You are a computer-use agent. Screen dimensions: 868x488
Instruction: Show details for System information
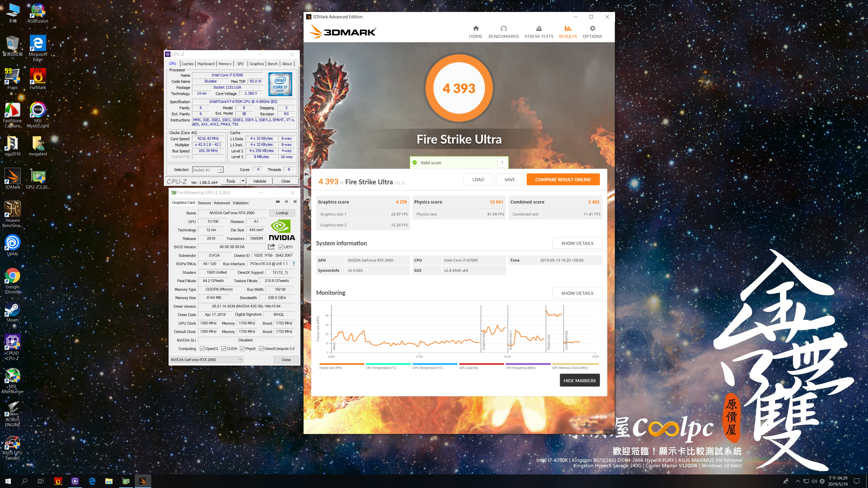[577, 243]
